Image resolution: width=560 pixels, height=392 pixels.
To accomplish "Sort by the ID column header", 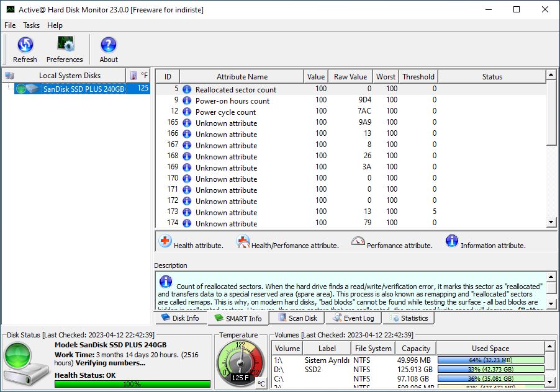I will pyautogui.click(x=168, y=77).
